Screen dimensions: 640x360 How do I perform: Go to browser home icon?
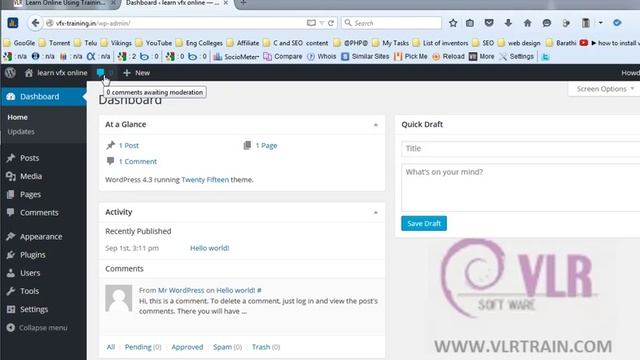527,23
